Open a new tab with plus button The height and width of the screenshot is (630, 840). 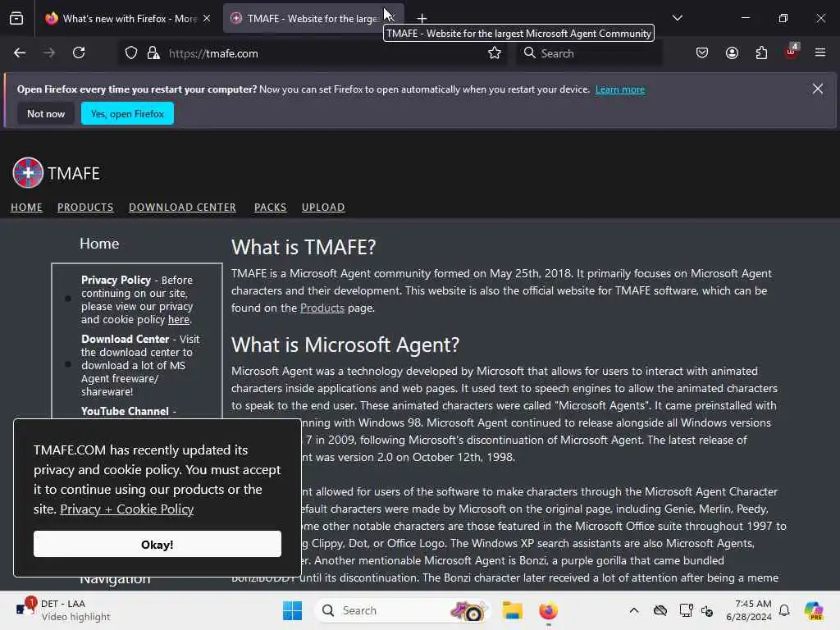[422, 18]
